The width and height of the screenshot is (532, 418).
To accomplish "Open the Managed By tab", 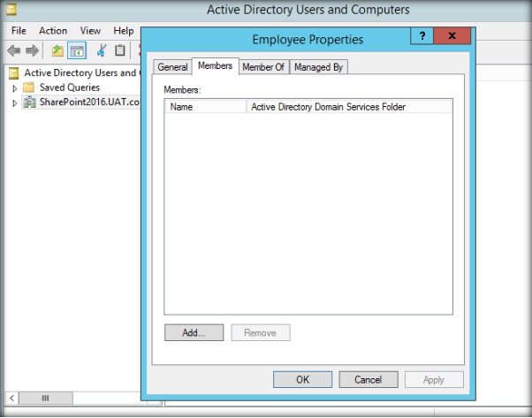I will pyautogui.click(x=319, y=67).
